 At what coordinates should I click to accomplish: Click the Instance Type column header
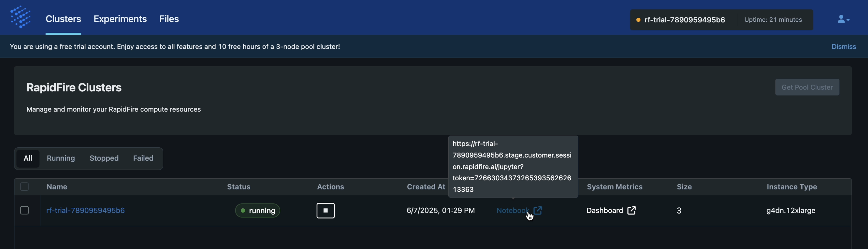(x=792, y=187)
